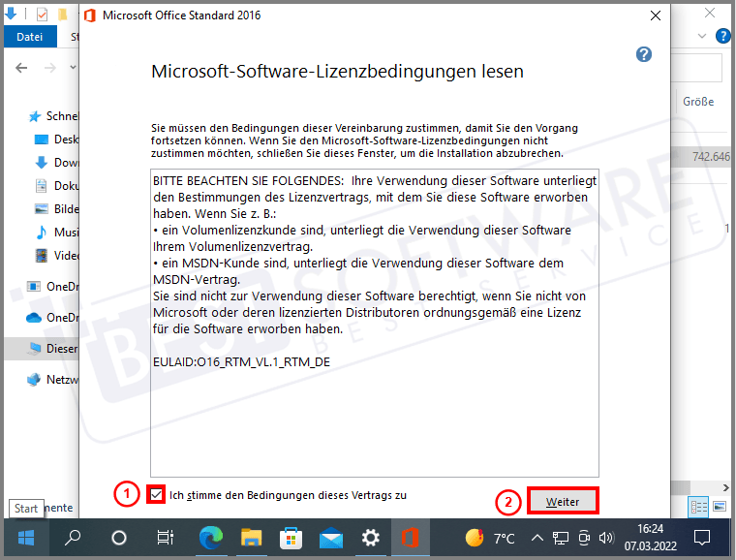Open Microsoft Store from taskbar
Image resolution: width=736 pixels, height=560 pixels.
click(x=291, y=538)
